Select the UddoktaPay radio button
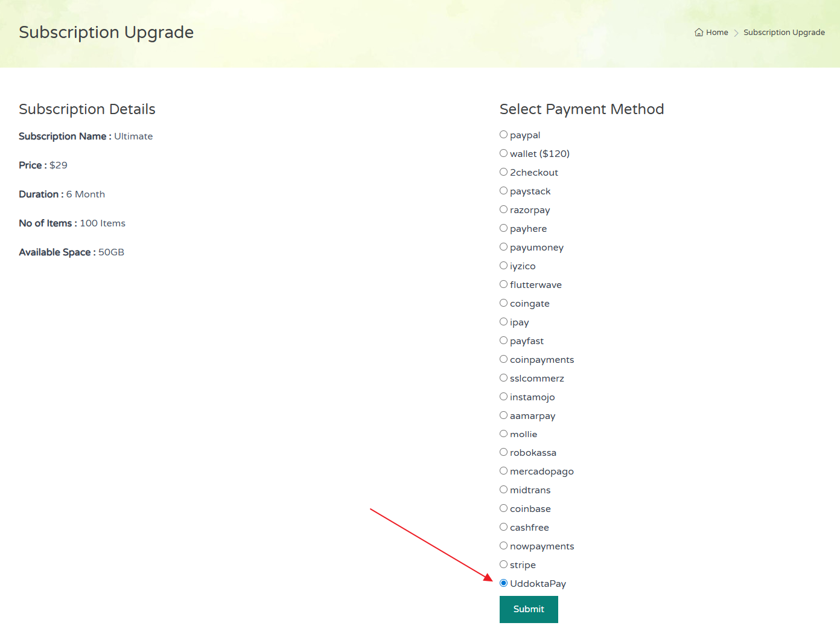 (x=503, y=583)
